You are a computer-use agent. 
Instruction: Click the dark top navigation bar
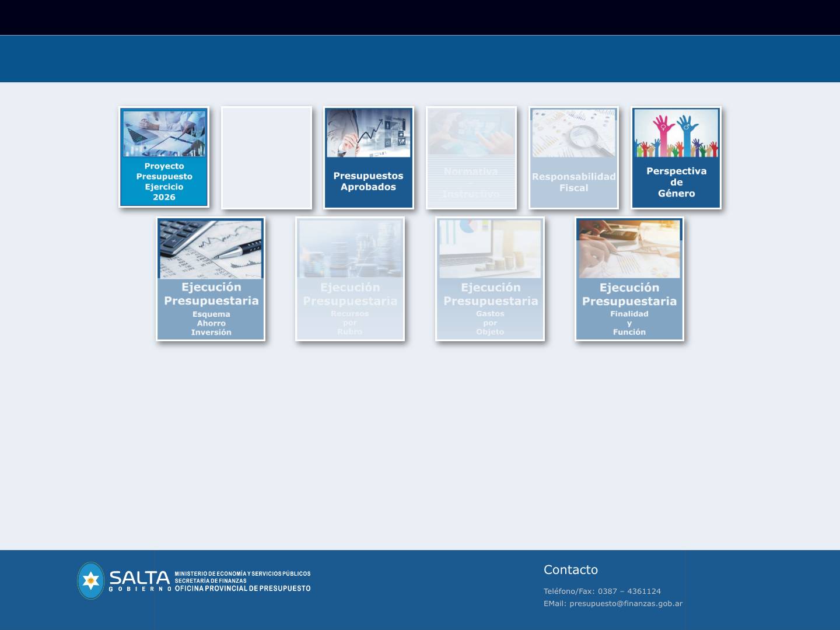(x=420, y=17)
